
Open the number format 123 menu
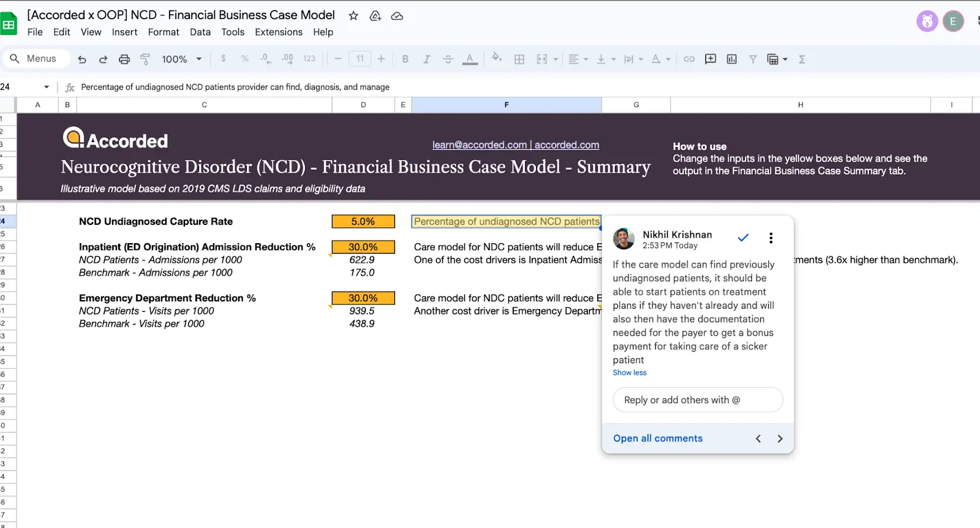309,59
